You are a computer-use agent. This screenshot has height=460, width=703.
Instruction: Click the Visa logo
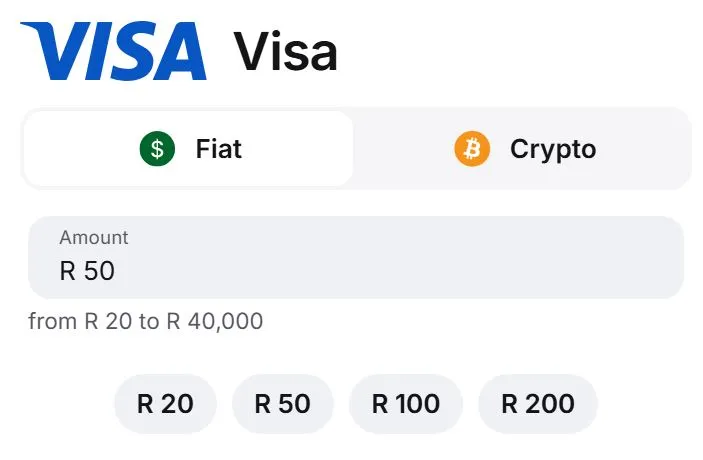(x=113, y=51)
